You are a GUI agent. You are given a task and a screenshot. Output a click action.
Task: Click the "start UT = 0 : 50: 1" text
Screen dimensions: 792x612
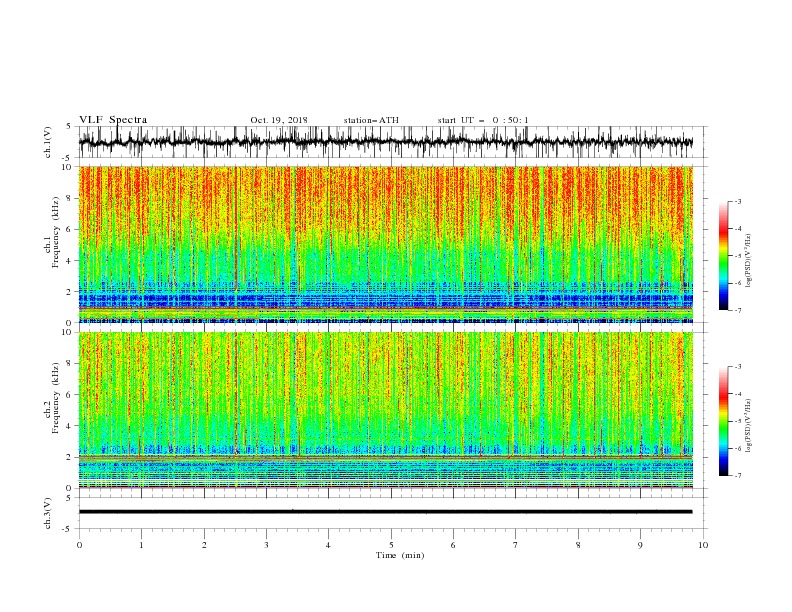coord(483,120)
